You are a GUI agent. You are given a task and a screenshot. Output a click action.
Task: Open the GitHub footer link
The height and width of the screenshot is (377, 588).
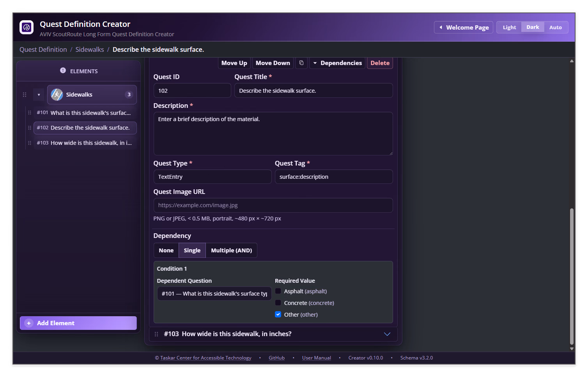[276, 358]
